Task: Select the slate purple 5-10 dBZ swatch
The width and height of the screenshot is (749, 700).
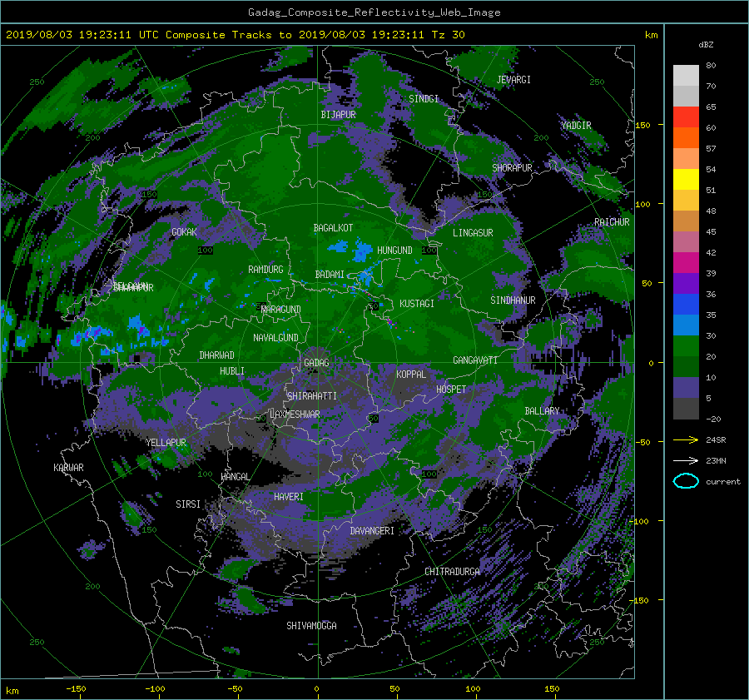Action: coord(686,388)
